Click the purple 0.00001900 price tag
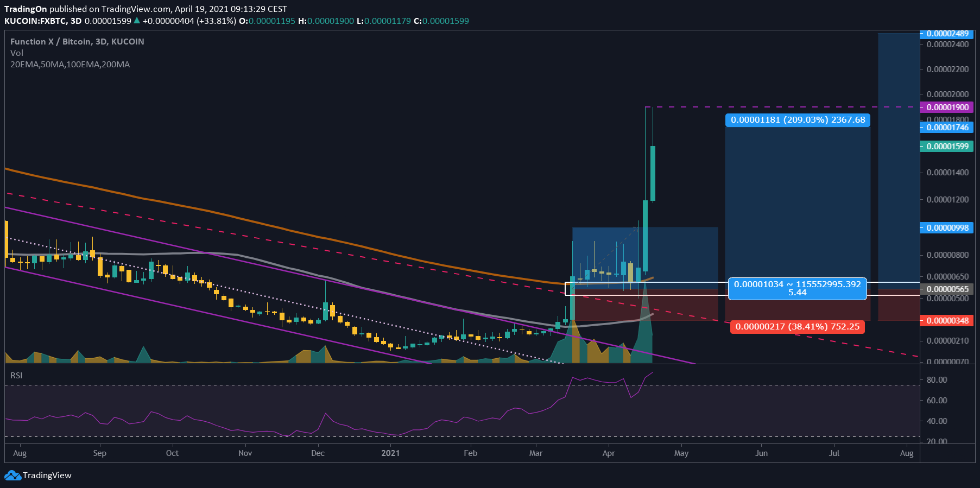 [x=947, y=107]
